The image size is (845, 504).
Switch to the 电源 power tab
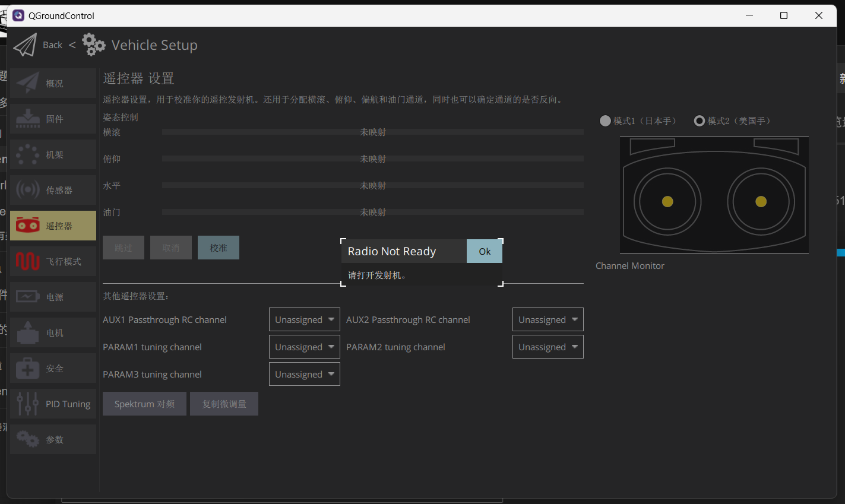[x=53, y=297]
